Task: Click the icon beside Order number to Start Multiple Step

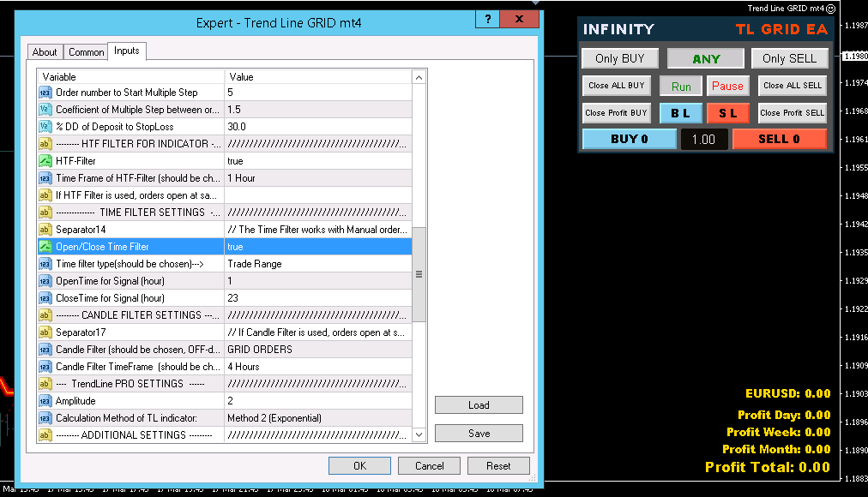Action: pyautogui.click(x=45, y=93)
